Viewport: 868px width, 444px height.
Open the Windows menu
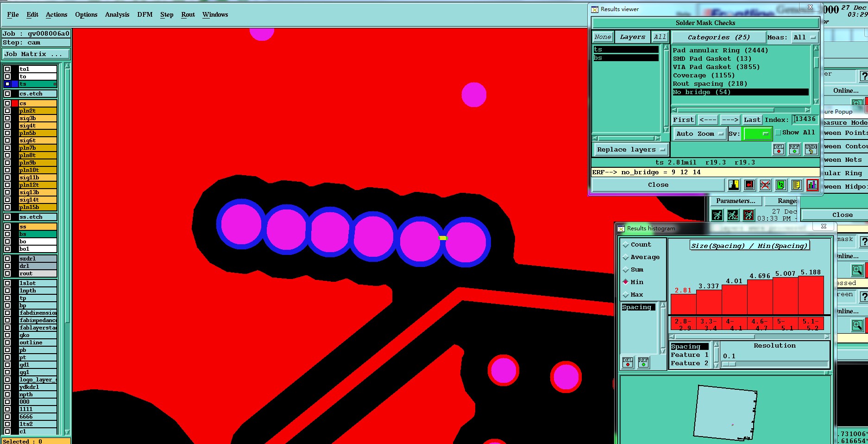[215, 15]
